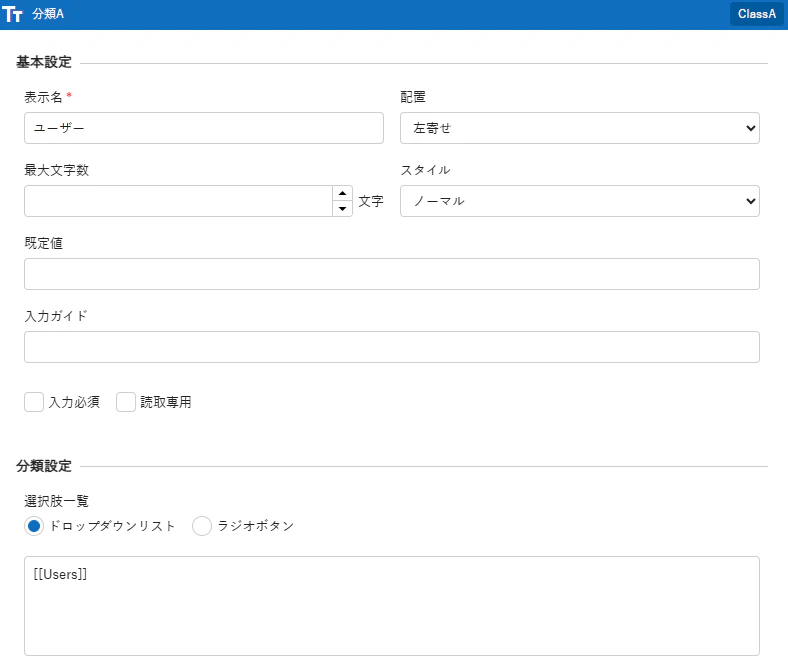Click the ClassA badge button
Screen dimensions: 788x671
point(757,14)
